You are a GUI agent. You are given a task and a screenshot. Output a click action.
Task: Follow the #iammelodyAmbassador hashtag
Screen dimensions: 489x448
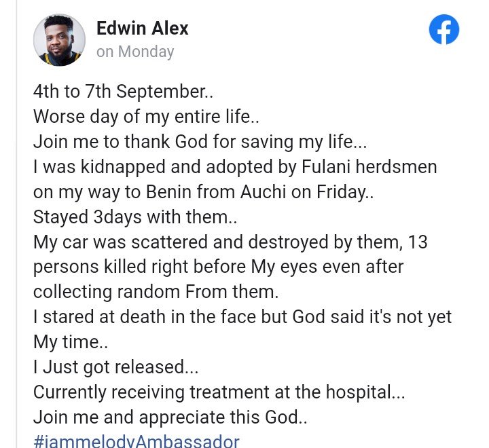point(137,441)
